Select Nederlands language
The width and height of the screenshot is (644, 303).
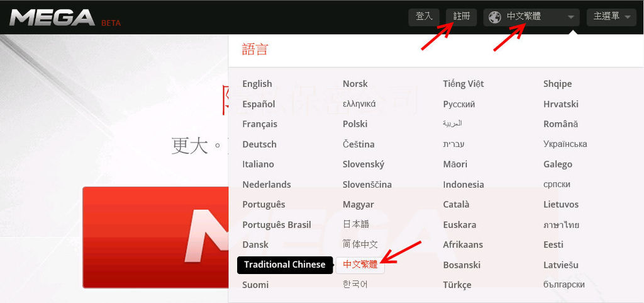[267, 185]
